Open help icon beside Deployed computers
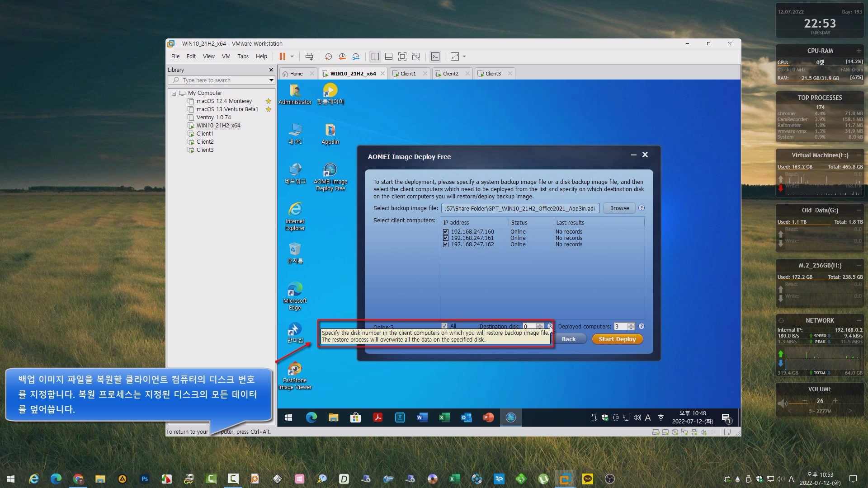868x488 pixels. (x=642, y=327)
